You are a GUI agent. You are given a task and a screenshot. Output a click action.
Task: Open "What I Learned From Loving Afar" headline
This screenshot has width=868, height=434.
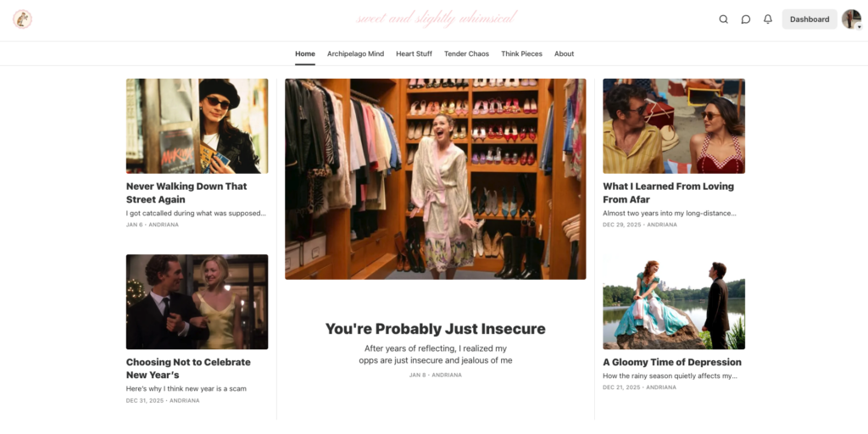668,192
